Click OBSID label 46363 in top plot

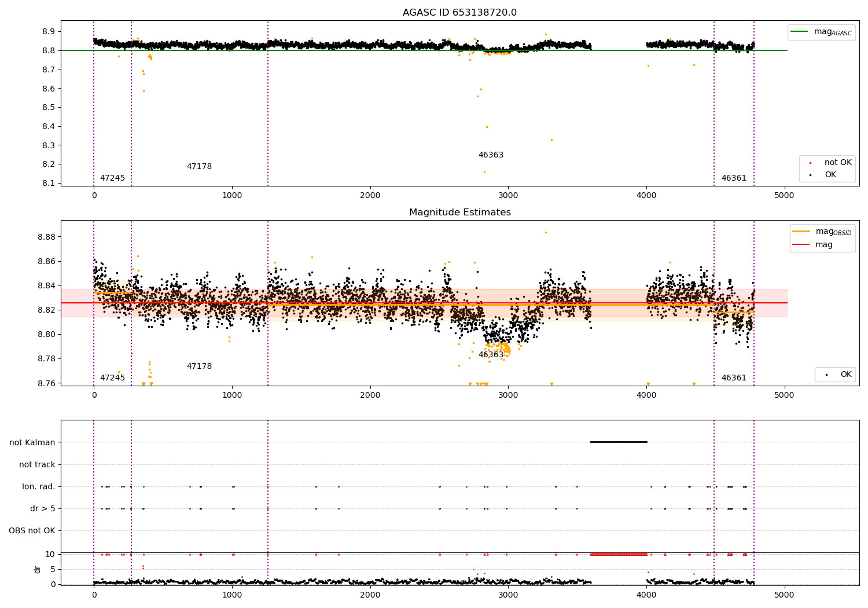pyautogui.click(x=491, y=155)
